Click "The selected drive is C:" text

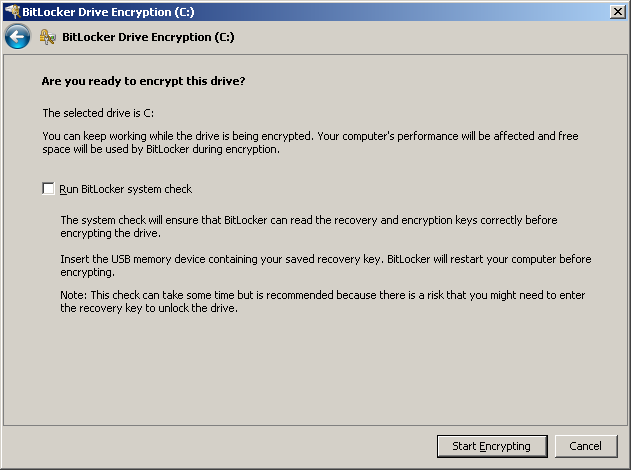click(x=98, y=113)
